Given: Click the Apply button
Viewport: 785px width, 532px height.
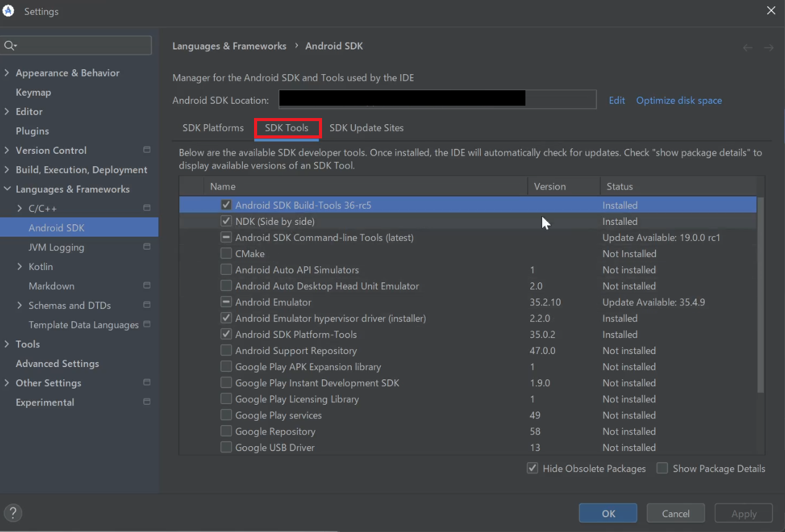Looking at the screenshot, I should click(744, 513).
